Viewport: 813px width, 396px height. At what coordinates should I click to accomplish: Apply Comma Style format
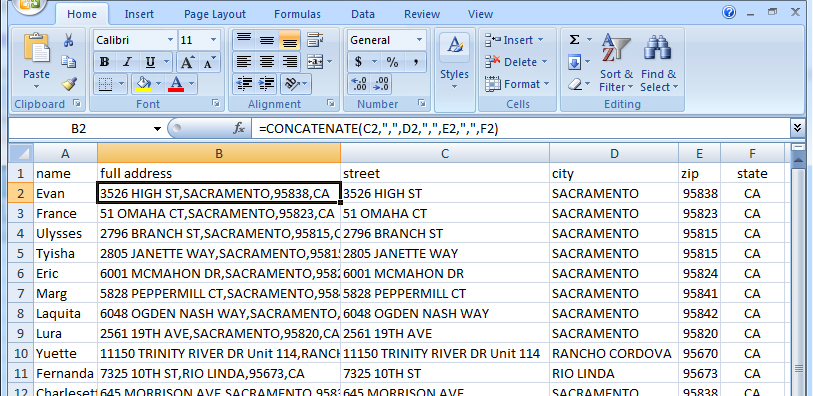pos(415,62)
